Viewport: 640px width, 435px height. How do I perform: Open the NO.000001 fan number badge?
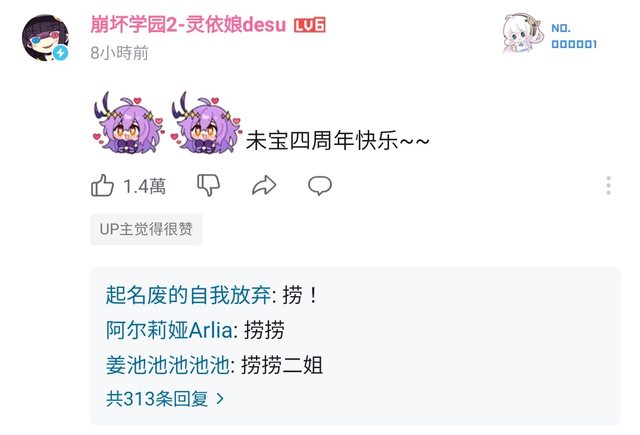(x=550, y=35)
